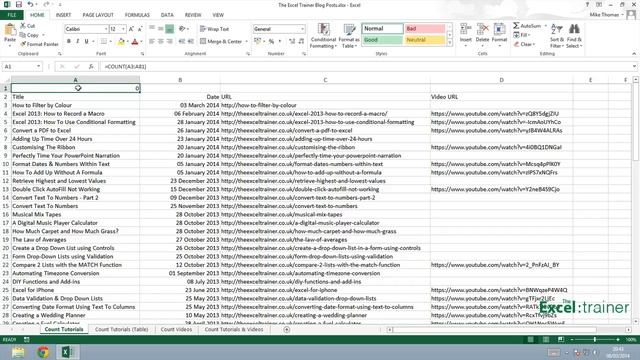Screen dimensions: 640x360
Task: Apply the Bad cell style
Action: (424, 29)
